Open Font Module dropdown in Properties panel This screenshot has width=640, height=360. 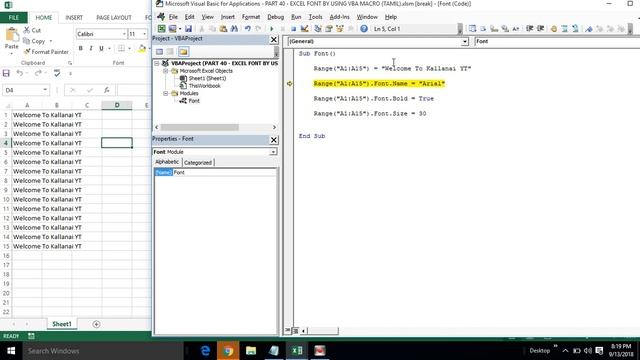pyautogui.click(x=273, y=152)
